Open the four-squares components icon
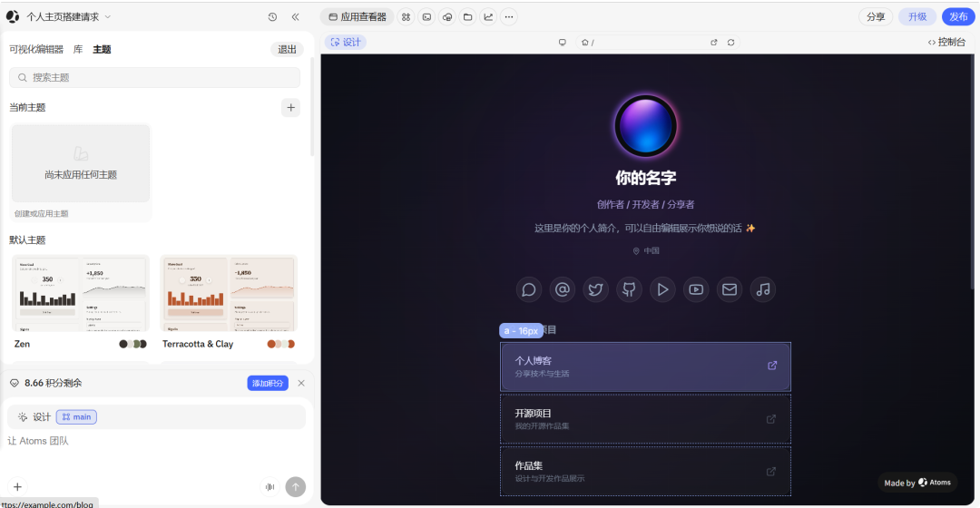The width and height of the screenshot is (980, 508). point(407,17)
